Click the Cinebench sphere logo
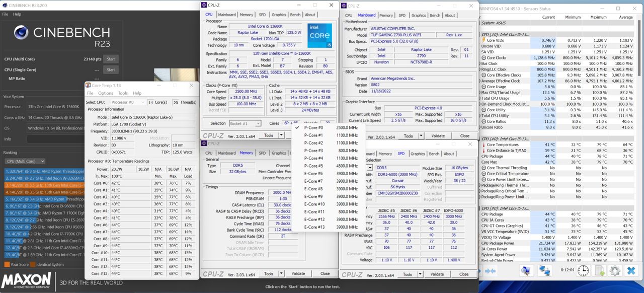The width and height of the screenshot is (644, 293). (x=21, y=33)
